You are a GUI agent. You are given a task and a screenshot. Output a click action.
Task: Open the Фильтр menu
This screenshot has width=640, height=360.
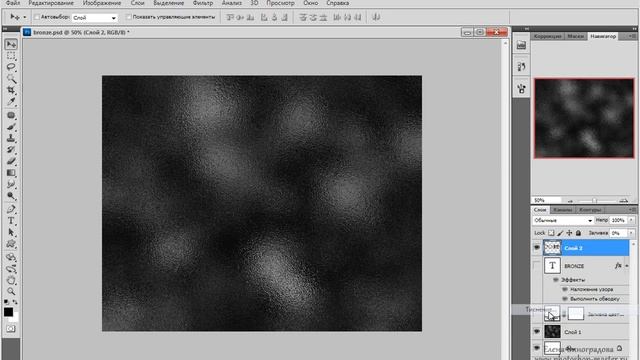(203, 3)
